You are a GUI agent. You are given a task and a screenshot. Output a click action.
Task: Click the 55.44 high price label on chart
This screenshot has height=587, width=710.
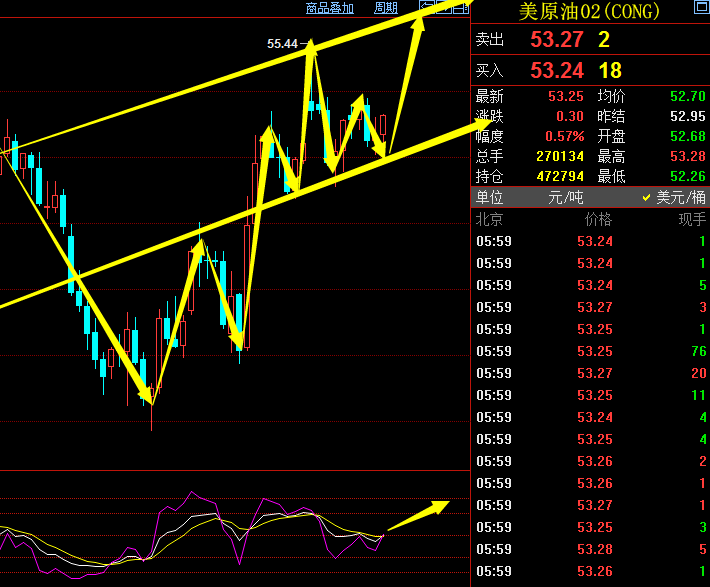tap(282, 44)
